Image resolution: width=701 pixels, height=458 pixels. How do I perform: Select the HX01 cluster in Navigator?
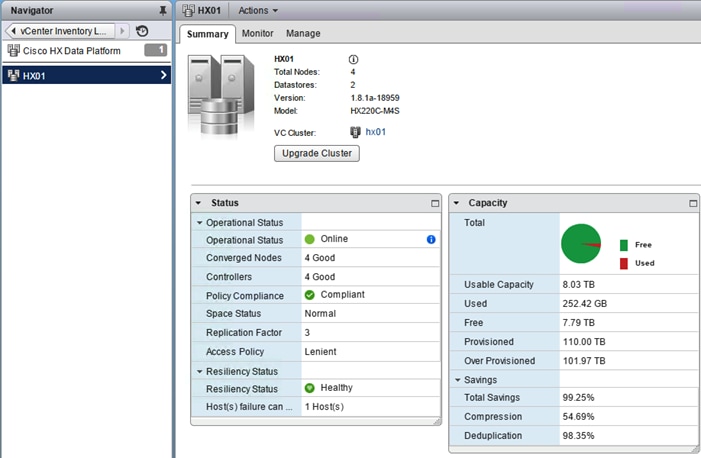coord(86,75)
